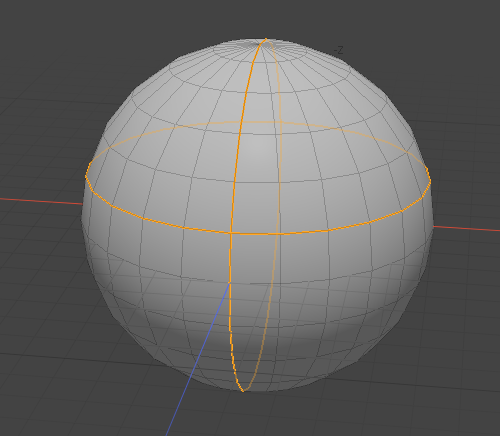The width and height of the screenshot is (500, 436).
Task: Click the red X axis line left of the sphere
Action: [41, 201]
